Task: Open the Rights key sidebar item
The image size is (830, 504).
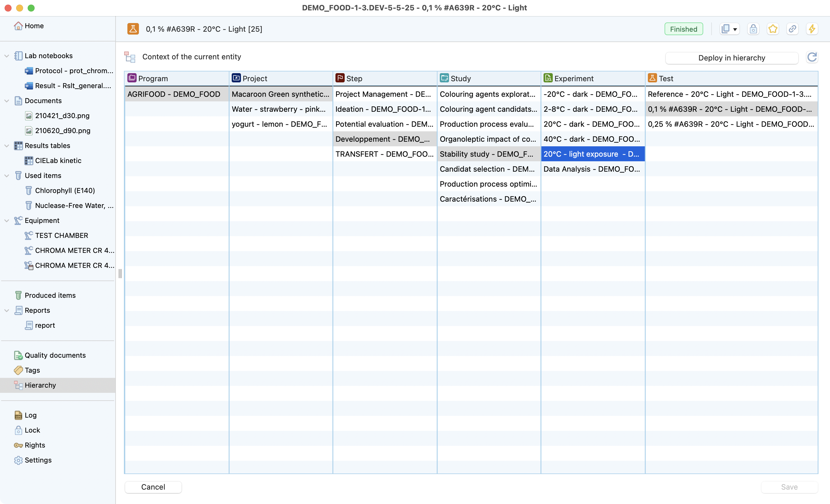Action: [34, 445]
